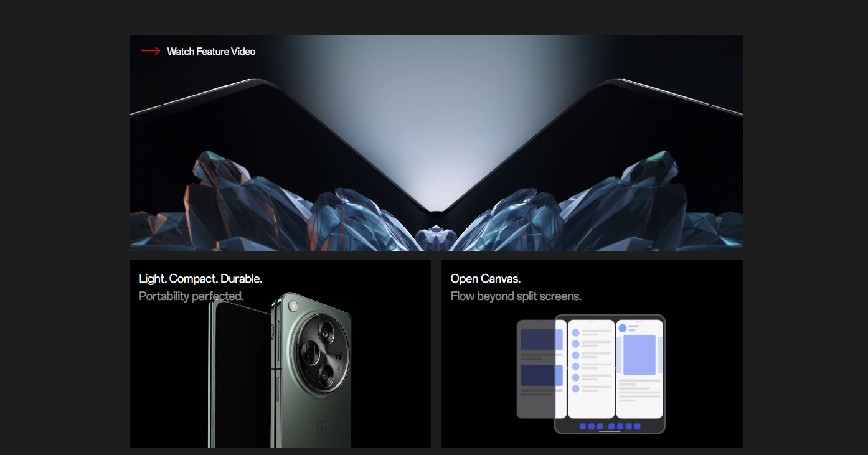
Task: Open the Open Canvas feature card
Action: [592, 354]
